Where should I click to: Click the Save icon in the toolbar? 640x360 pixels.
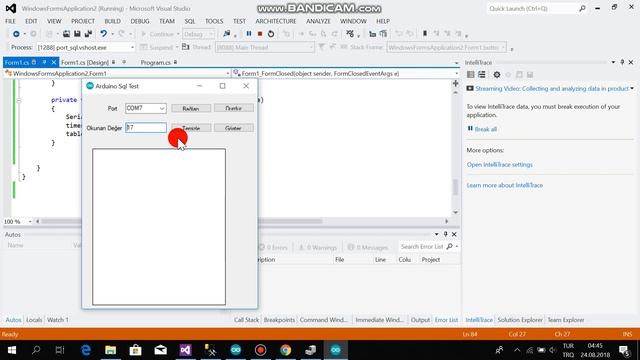[77, 34]
